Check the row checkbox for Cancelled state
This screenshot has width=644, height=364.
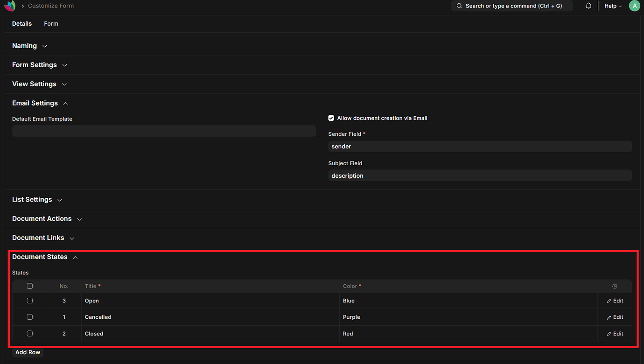(29, 317)
